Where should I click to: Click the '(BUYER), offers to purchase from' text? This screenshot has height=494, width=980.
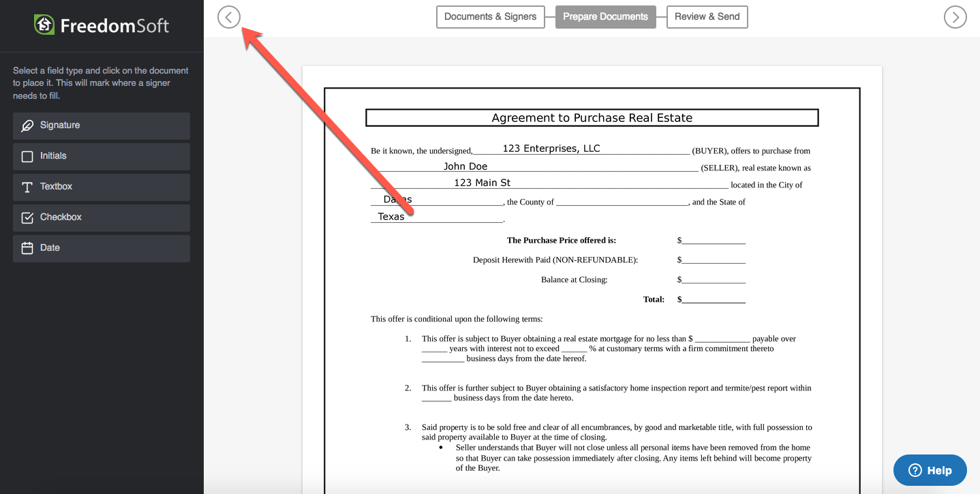pos(751,151)
